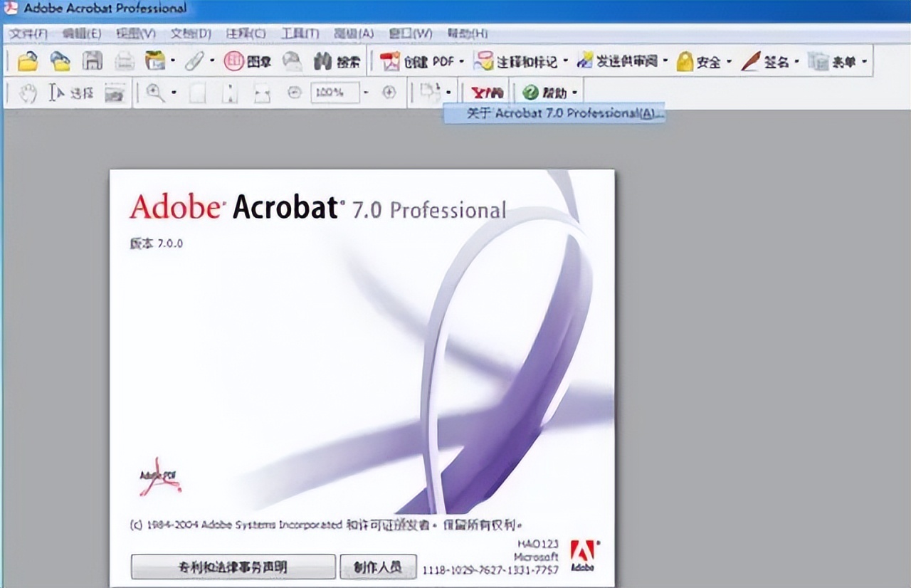
Task: Click the paperclip attach icon
Action: point(194,62)
